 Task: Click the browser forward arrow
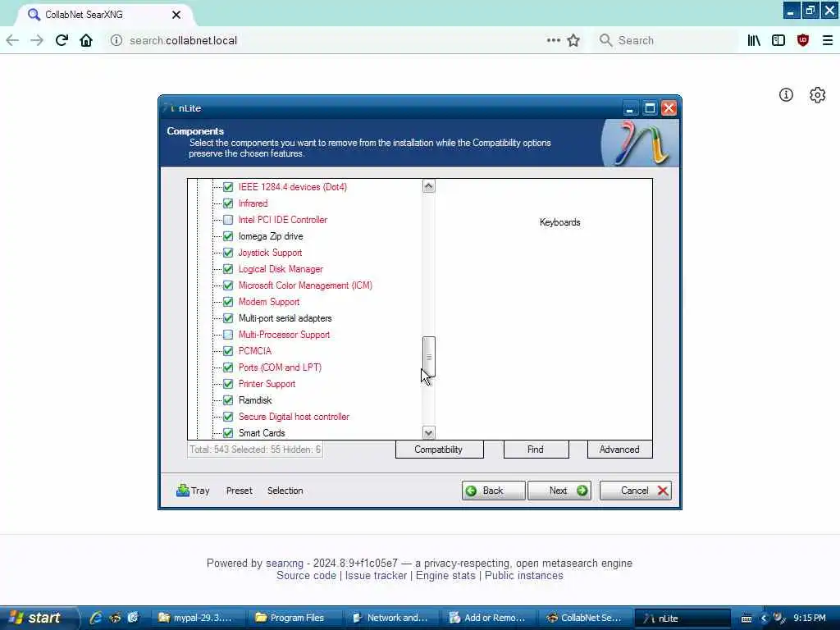pyautogui.click(x=37, y=40)
